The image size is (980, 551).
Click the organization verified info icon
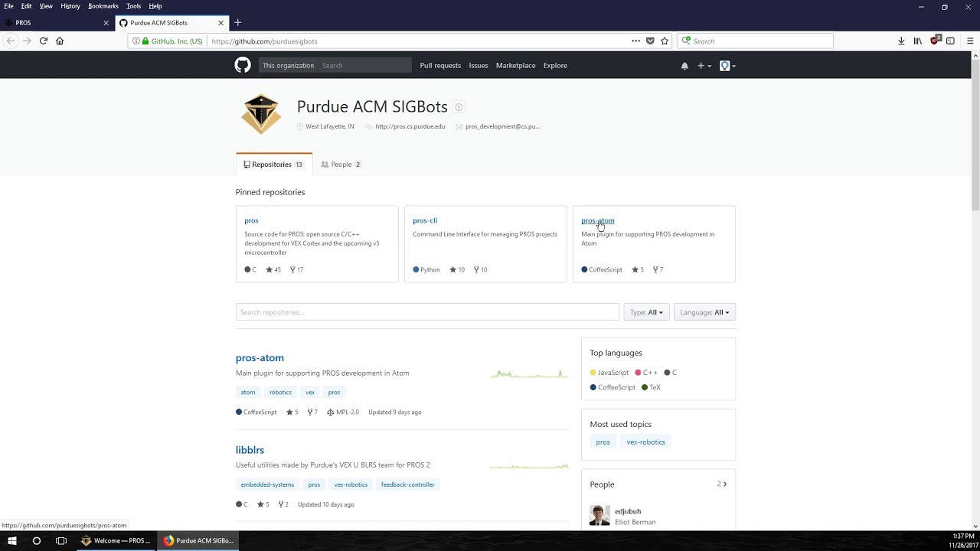[x=459, y=107]
